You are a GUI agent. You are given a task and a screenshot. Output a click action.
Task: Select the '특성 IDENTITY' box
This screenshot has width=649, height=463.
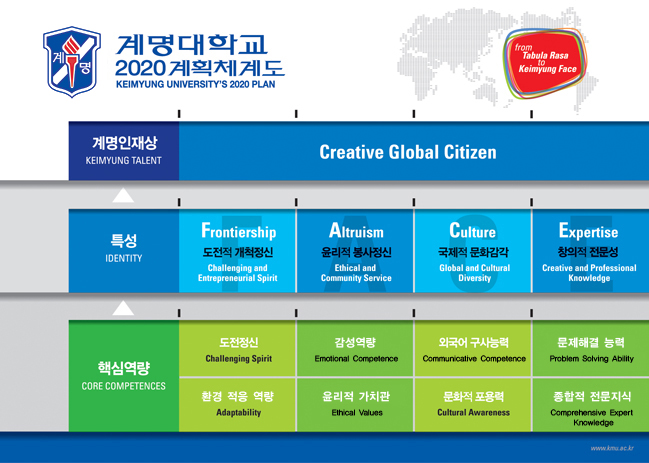[x=124, y=251]
